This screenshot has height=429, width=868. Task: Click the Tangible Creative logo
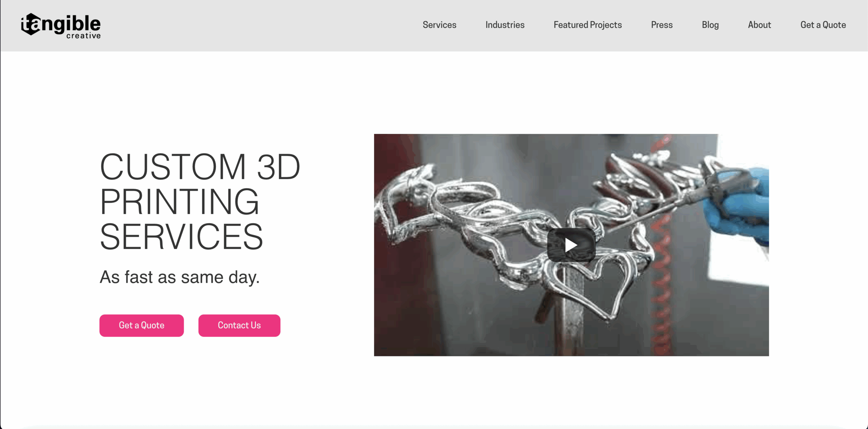click(x=61, y=26)
